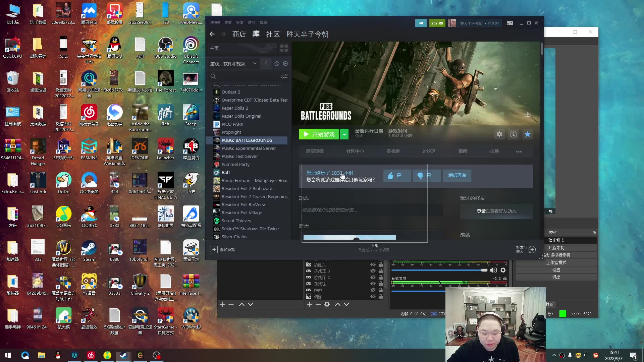Add a new OBS source with plus

pyautogui.click(x=310, y=304)
